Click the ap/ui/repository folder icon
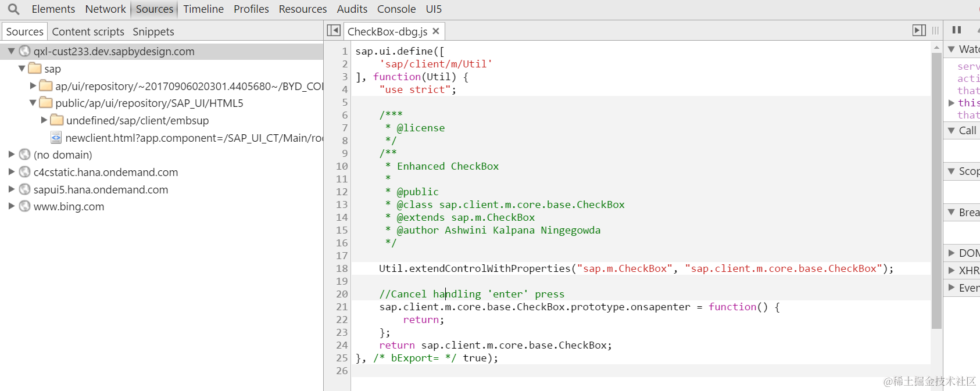Screen dimensions: 980x391 pos(46,85)
